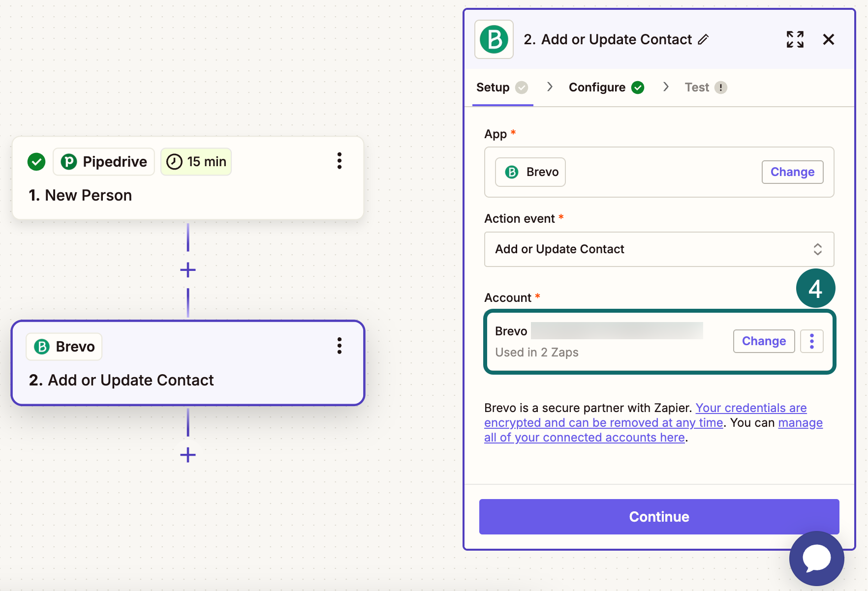Change the selected Brevo app

click(792, 172)
